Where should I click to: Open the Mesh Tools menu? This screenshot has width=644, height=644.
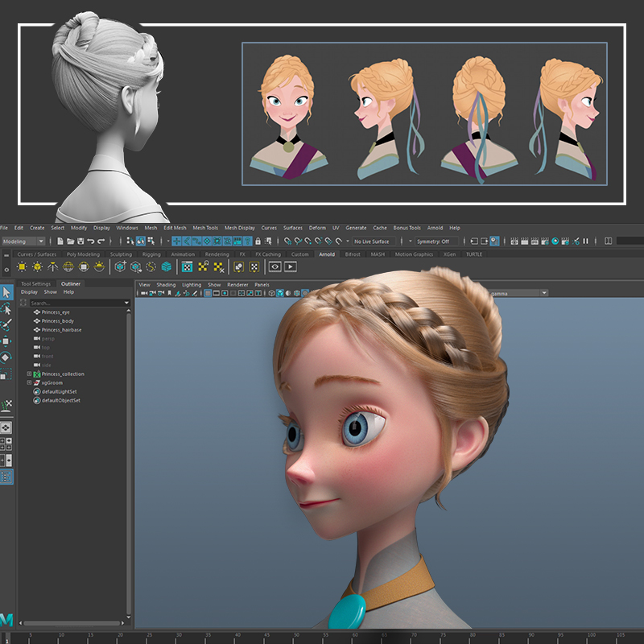tap(205, 228)
